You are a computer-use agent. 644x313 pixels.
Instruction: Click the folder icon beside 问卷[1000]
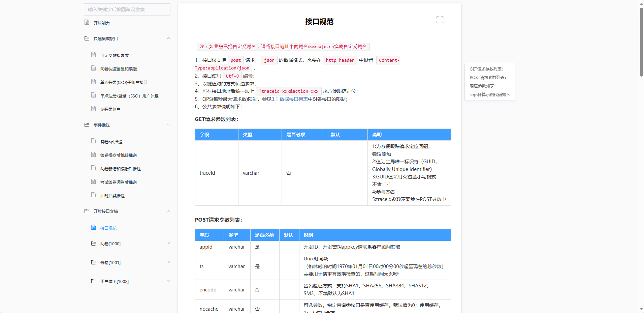pyautogui.click(x=94, y=243)
